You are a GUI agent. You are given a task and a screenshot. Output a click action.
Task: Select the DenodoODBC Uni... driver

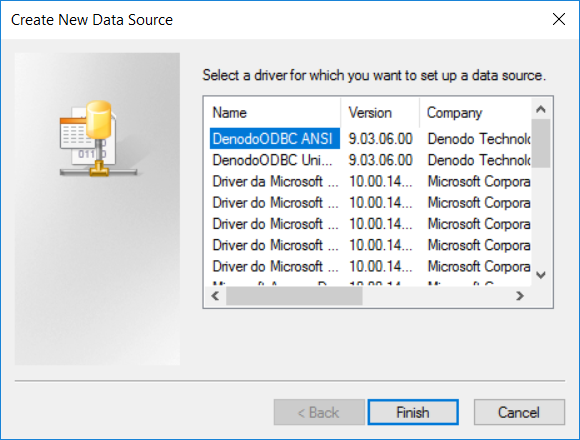(274, 160)
